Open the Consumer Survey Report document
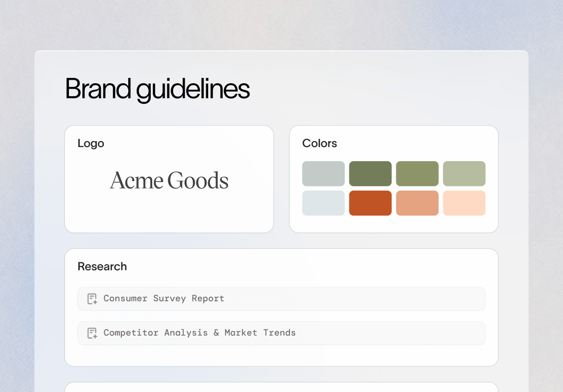Viewport: 563px width, 392px height. [x=163, y=298]
